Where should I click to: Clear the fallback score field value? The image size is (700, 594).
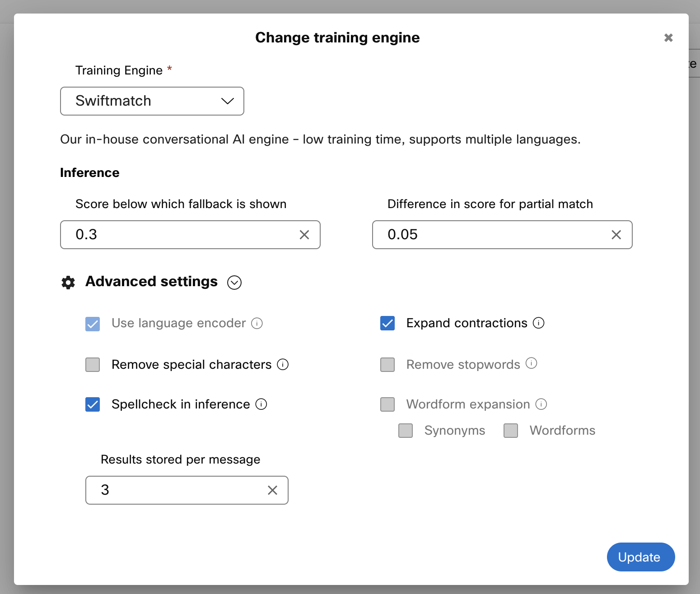coord(304,235)
